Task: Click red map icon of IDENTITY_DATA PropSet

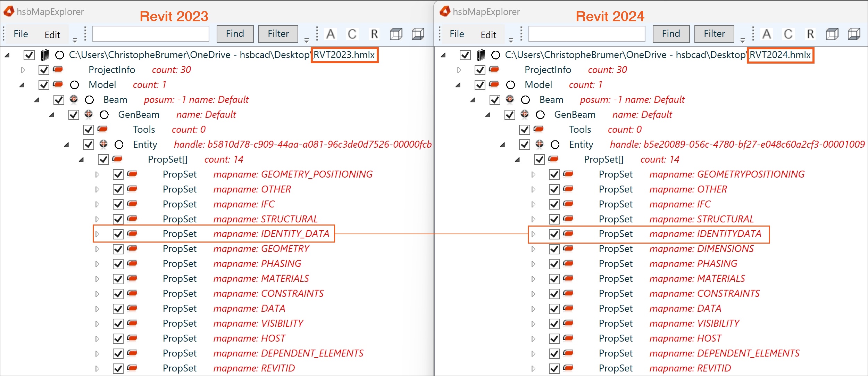Action: tap(132, 234)
